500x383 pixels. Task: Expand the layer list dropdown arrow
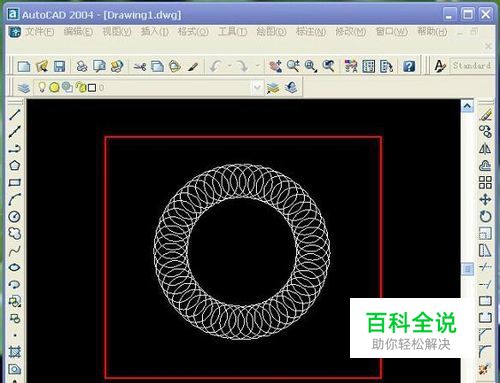[257, 88]
